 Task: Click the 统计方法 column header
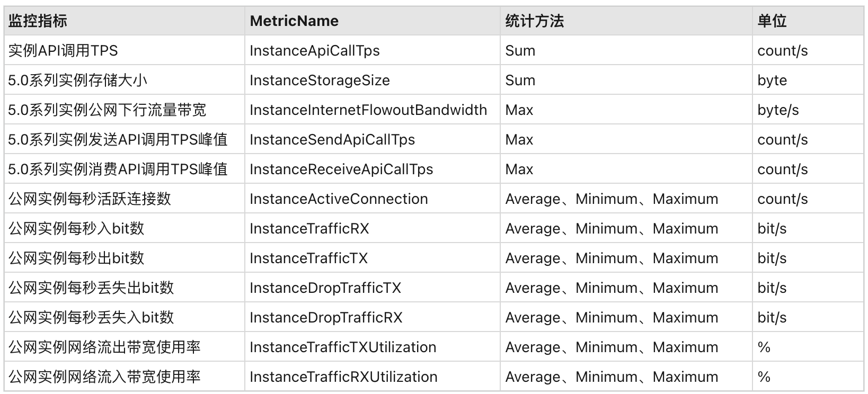(x=534, y=21)
